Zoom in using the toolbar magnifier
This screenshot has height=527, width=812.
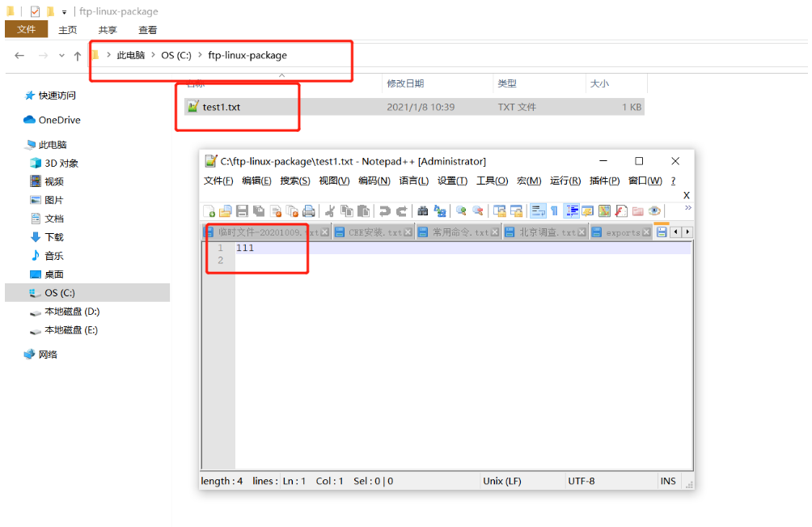click(x=461, y=211)
